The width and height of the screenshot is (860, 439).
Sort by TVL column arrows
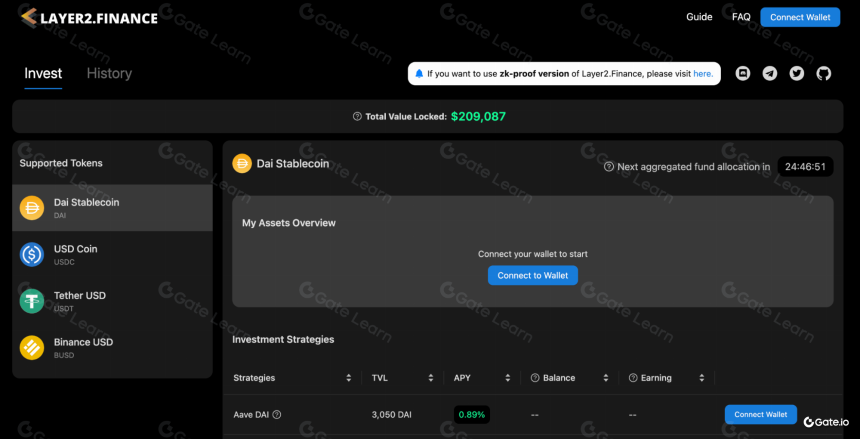(x=431, y=378)
